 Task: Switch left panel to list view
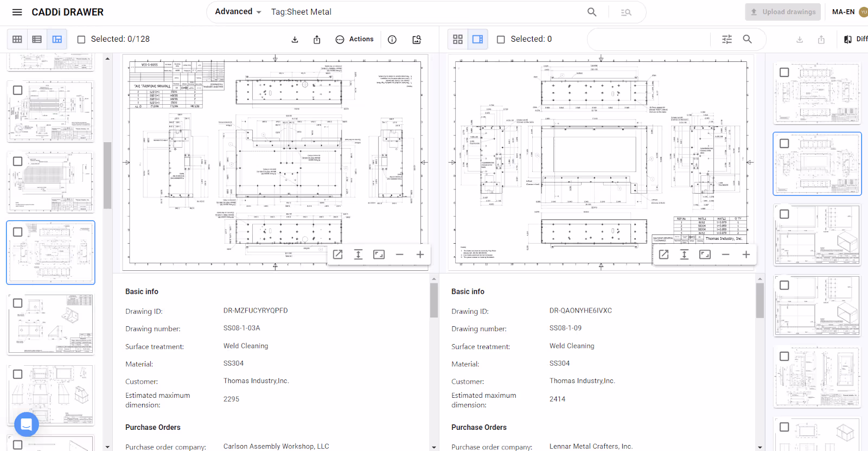[37, 39]
